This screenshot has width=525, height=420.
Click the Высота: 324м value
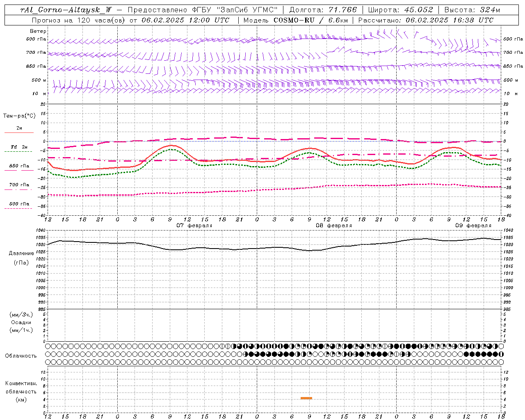[472, 10]
